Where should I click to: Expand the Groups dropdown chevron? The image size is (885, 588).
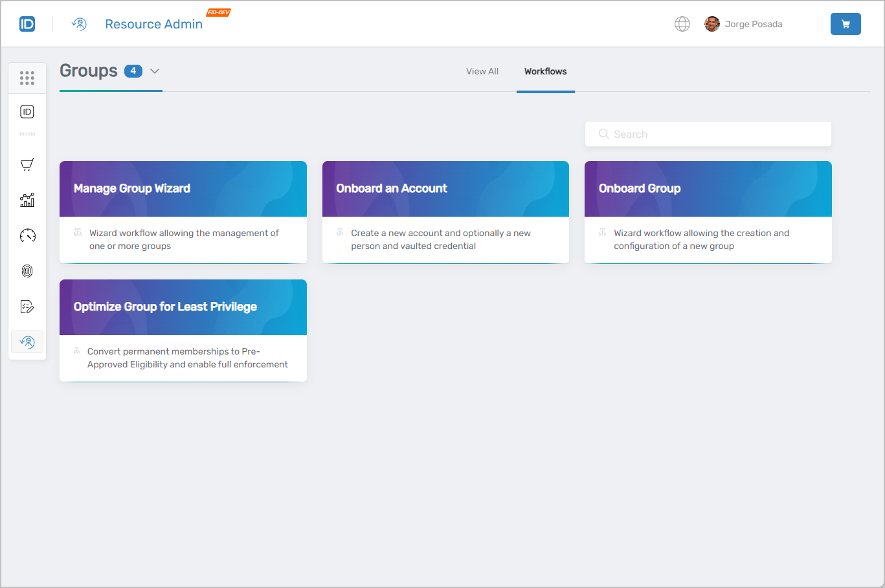[x=155, y=71]
